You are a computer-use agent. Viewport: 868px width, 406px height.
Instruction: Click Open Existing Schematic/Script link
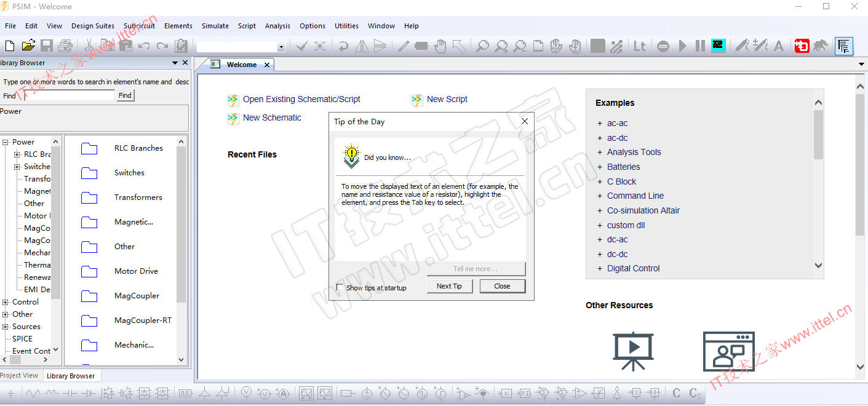point(301,99)
